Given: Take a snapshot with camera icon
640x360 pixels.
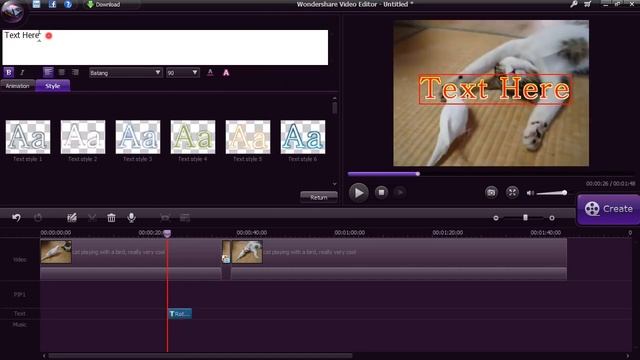Looking at the screenshot, I should [x=491, y=192].
